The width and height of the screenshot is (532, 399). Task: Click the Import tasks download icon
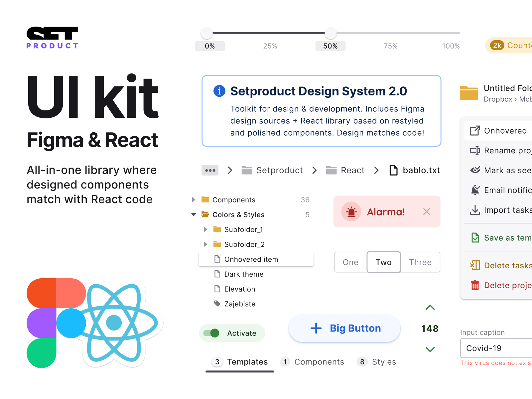click(x=475, y=210)
